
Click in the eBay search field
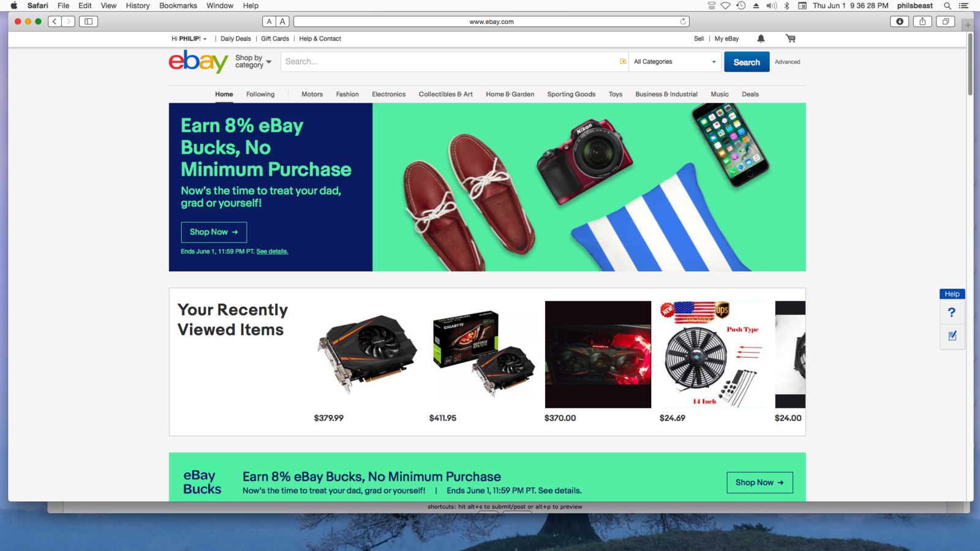(450, 62)
